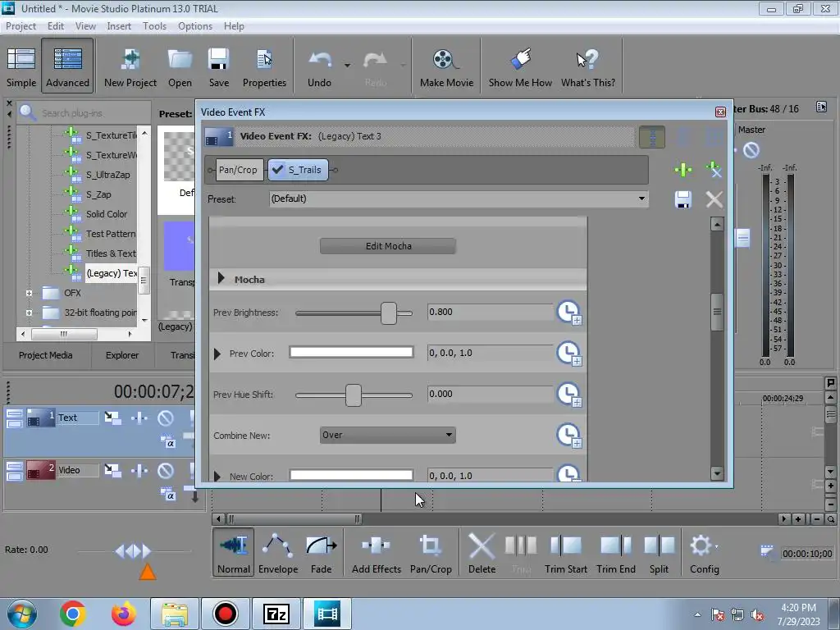Toggle S_Trails effect checkbox

(277, 170)
